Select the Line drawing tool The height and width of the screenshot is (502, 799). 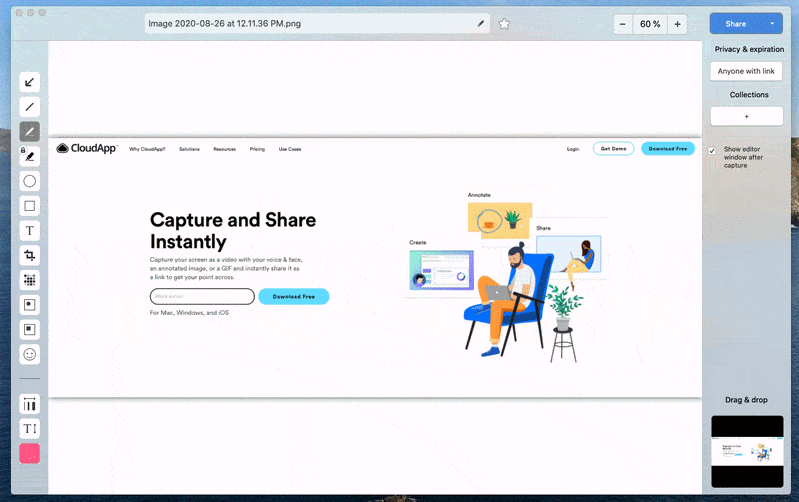[x=30, y=107]
